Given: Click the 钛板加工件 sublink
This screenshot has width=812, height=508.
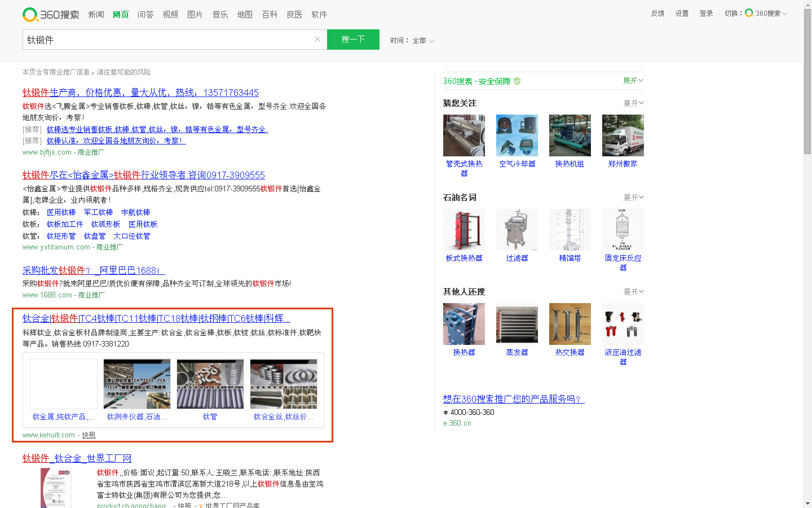Looking at the screenshot, I should click(65, 224).
